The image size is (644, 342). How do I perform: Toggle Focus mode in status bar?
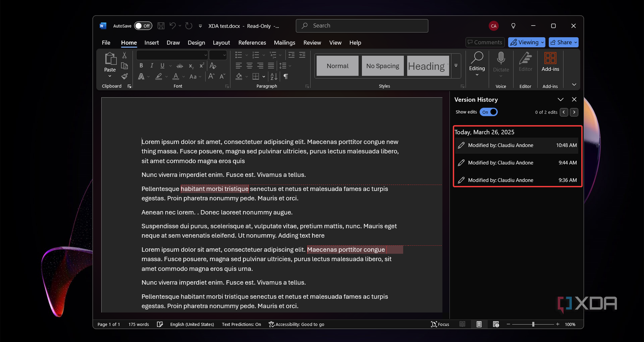440,324
